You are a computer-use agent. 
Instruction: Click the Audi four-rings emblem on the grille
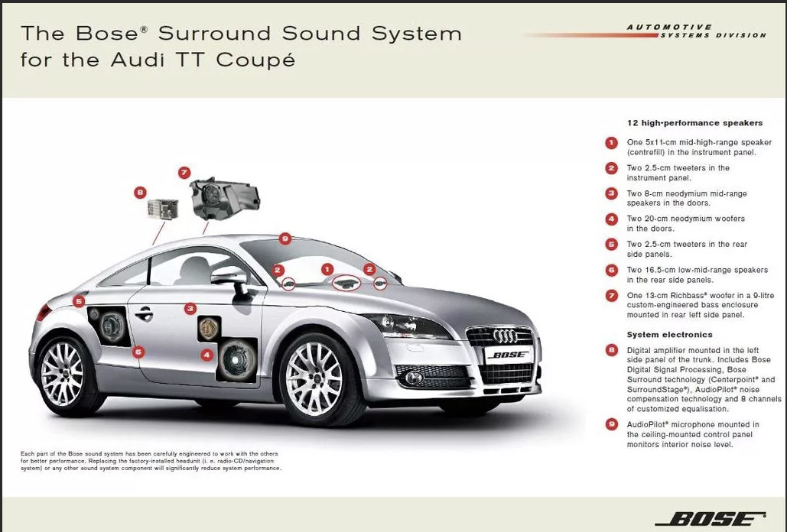[x=505, y=336]
